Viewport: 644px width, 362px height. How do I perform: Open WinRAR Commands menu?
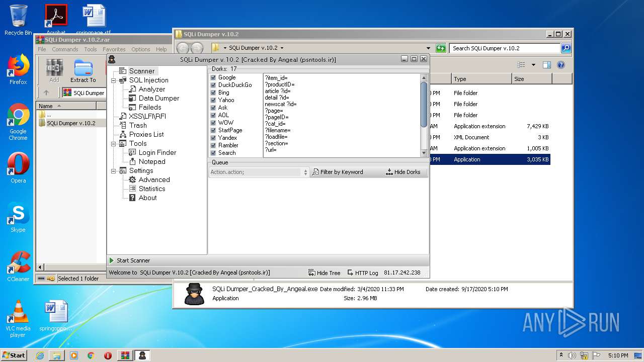[x=65, y=49]
